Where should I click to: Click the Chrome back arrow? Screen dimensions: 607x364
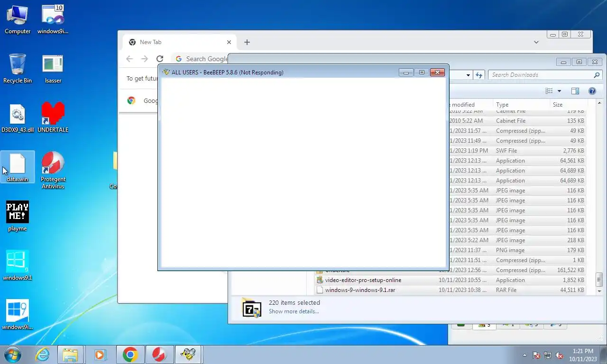[129, 59]
